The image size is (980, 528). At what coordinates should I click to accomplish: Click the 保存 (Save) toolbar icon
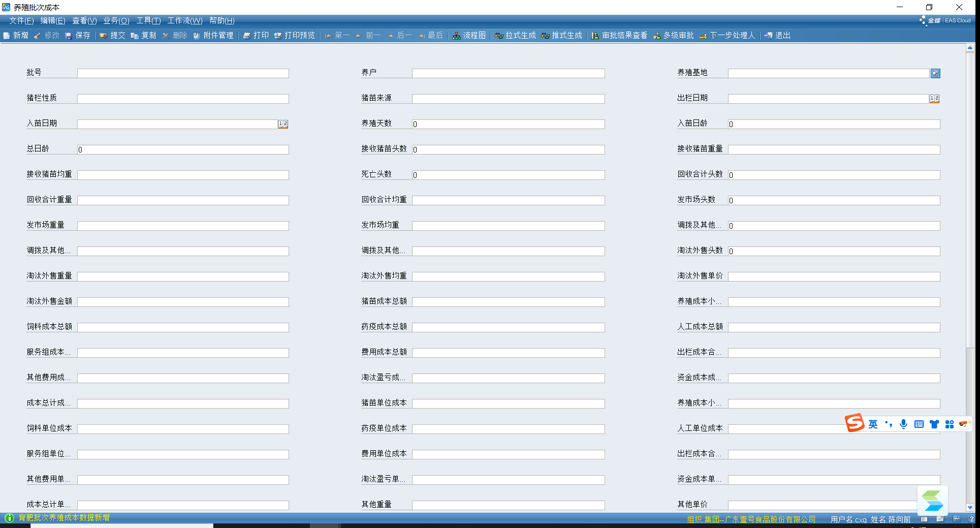(69, 36)
